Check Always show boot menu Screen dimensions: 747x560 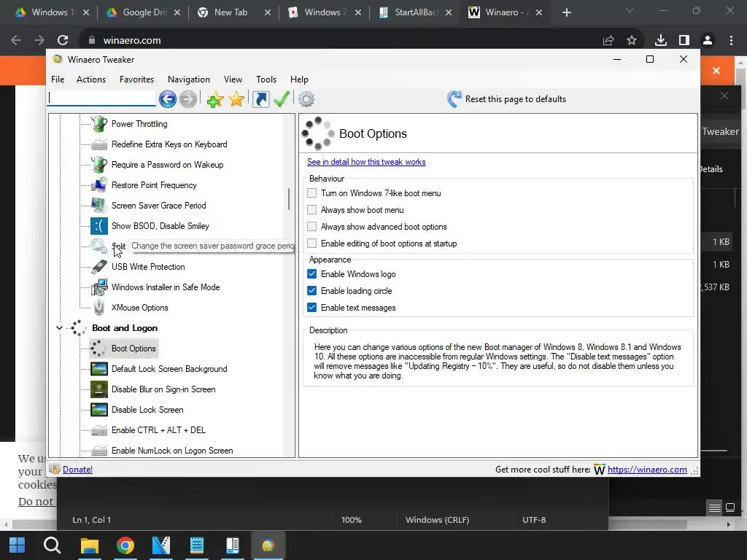(x=312, y=209)
